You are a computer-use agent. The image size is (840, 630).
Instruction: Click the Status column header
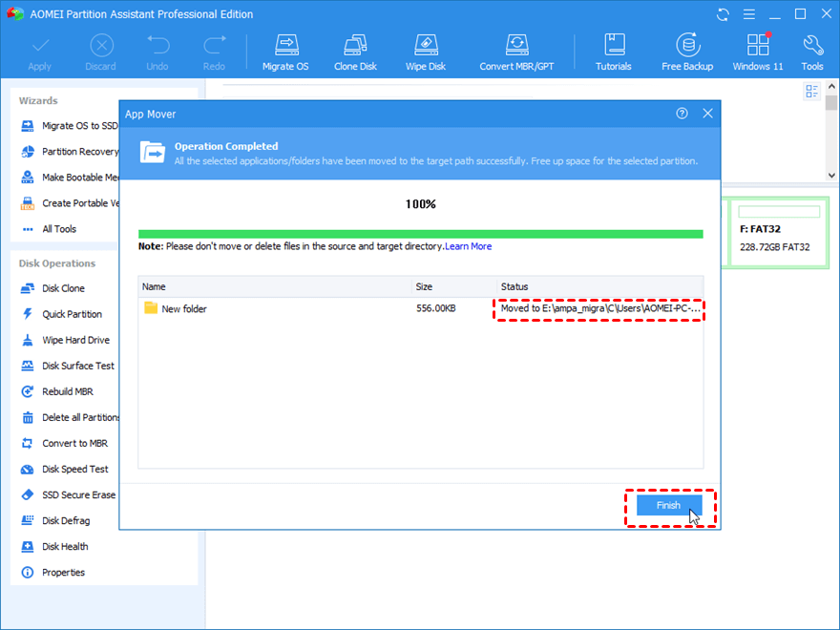pos(600,286)
